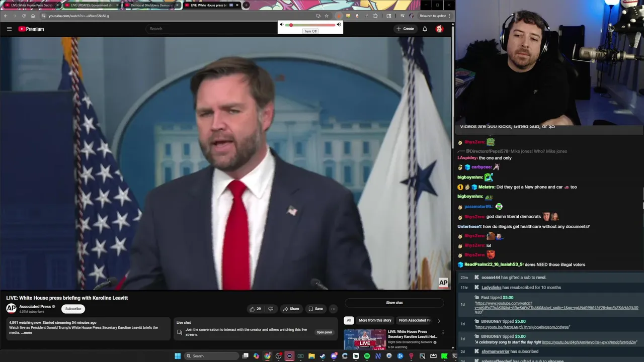The width and height of the screenshot is (644, 362).
Task: Open File Explorer from the taskbar
Action: [x=311, y=356]
